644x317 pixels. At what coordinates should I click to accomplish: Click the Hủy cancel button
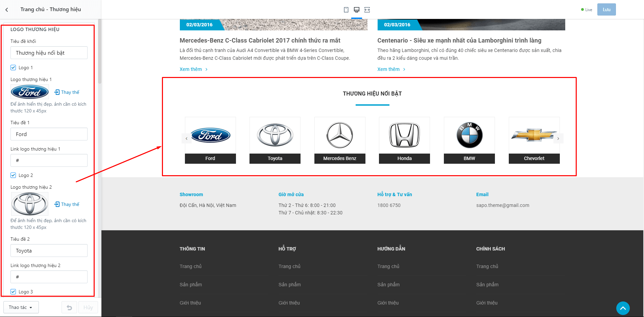[88, 308]
